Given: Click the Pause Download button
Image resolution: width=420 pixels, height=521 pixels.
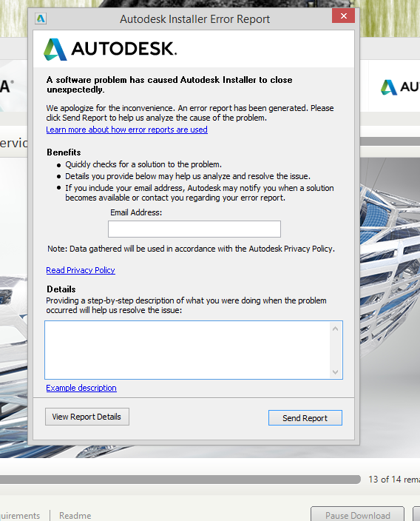Looking at the screenshot, I should coord(358,514).
